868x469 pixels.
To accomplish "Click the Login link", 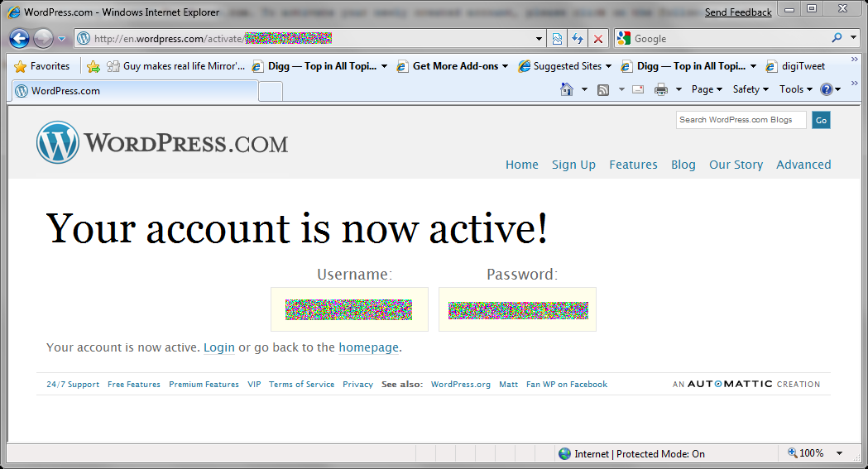I will 219,347.
